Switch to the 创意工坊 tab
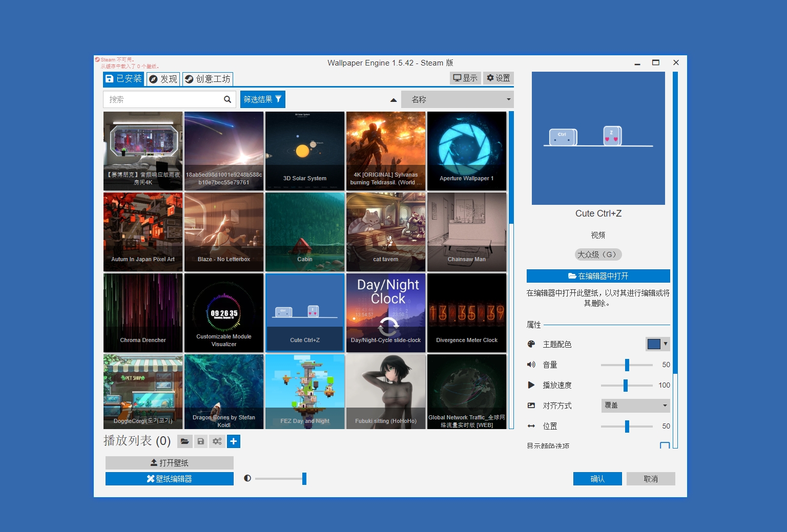The width and height of the screenshot is (787, 532). pos(207,79)
